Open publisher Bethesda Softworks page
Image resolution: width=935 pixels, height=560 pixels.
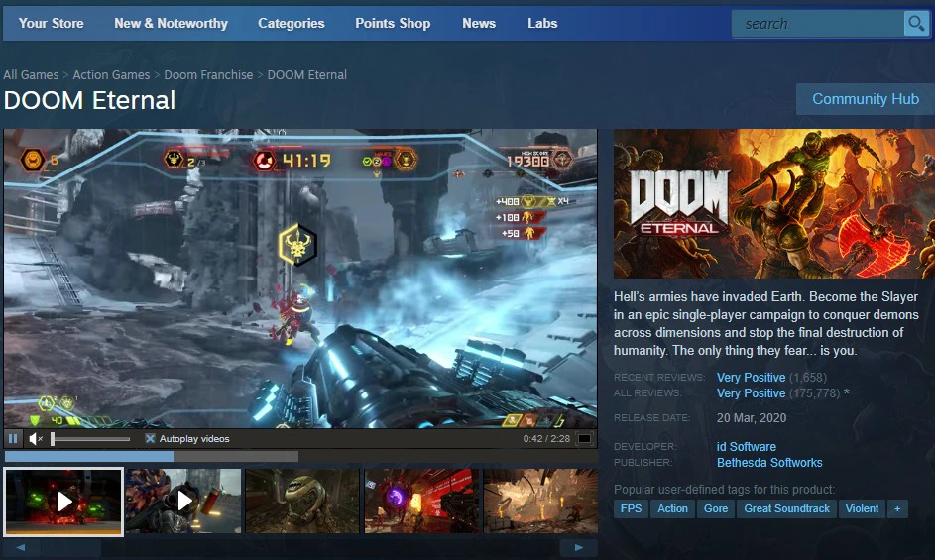tap(769, 463)
